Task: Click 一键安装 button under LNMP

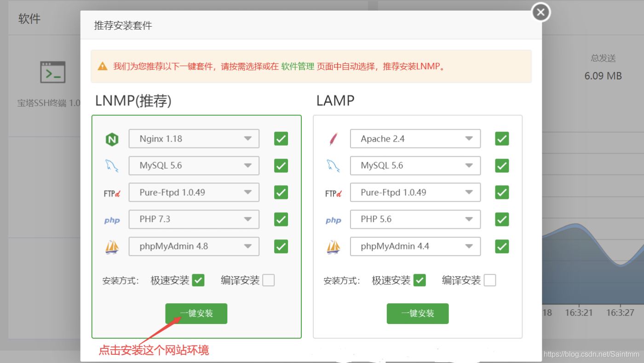Action: pos(196,314)
